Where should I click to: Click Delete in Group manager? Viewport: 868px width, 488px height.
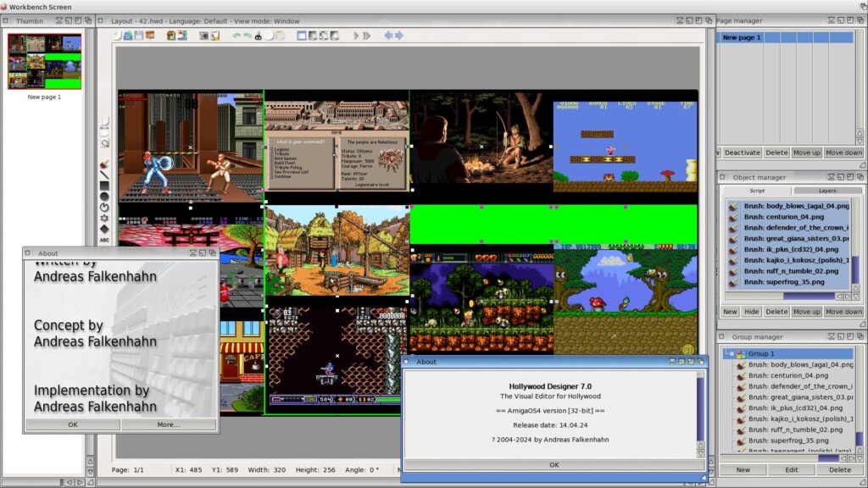839,469
